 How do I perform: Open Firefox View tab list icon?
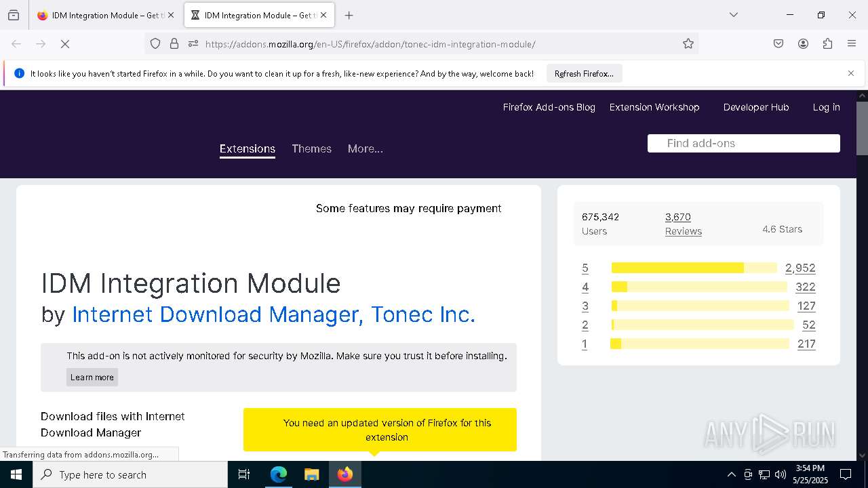(x=14, y=15)
